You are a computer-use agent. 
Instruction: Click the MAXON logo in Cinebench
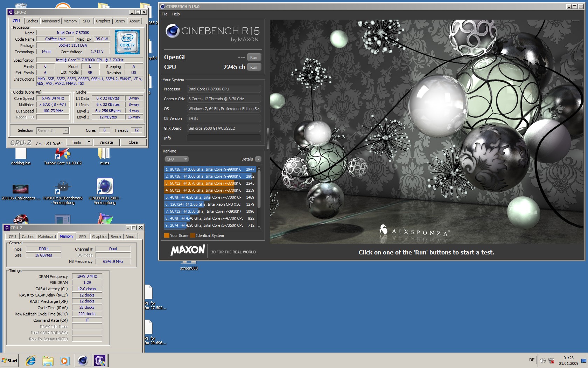(188, 250)
